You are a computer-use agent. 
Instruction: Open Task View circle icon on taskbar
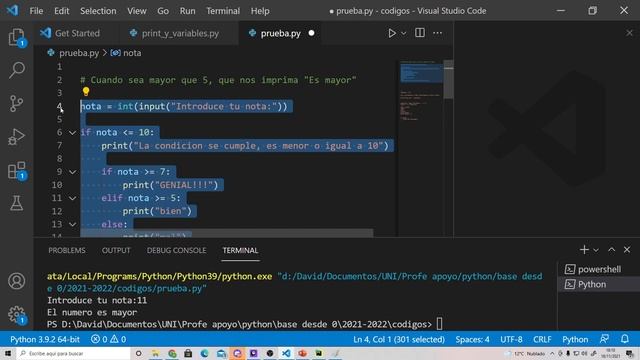tap(138, 353)
